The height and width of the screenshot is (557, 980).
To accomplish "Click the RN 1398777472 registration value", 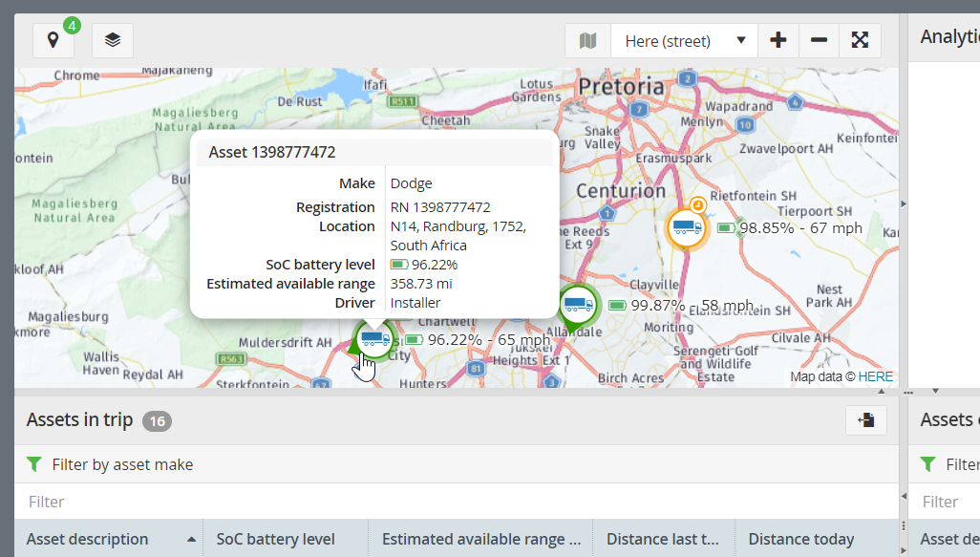I will coord(440,207).
